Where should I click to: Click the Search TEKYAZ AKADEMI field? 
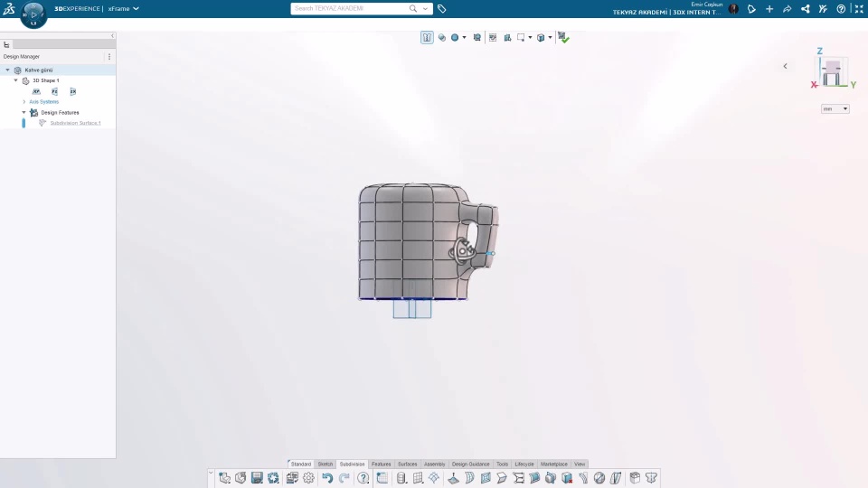click(x=349, y=8)
